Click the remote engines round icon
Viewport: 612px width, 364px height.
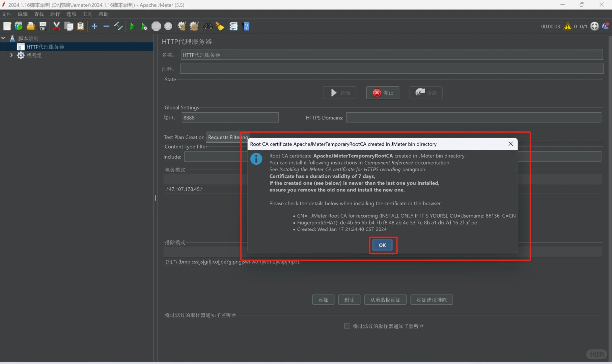click(x=594, y=26)
